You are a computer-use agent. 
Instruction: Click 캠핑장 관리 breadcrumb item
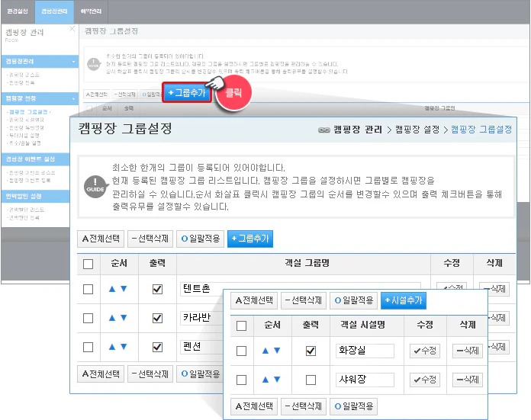tap(358, 130)
